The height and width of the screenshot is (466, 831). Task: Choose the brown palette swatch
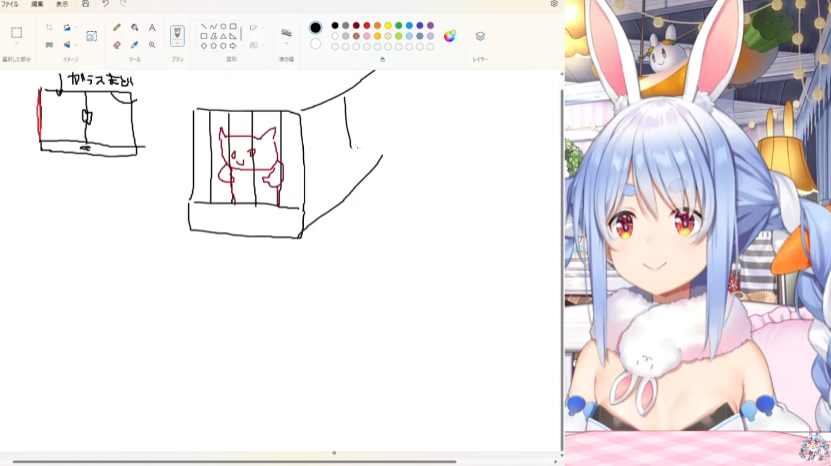point(356,36)
